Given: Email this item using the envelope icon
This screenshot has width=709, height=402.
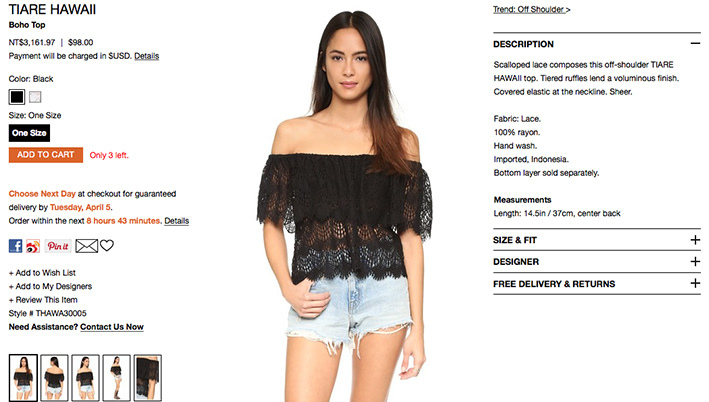Looking at the screenshot, I should click(x=86, y=246).
